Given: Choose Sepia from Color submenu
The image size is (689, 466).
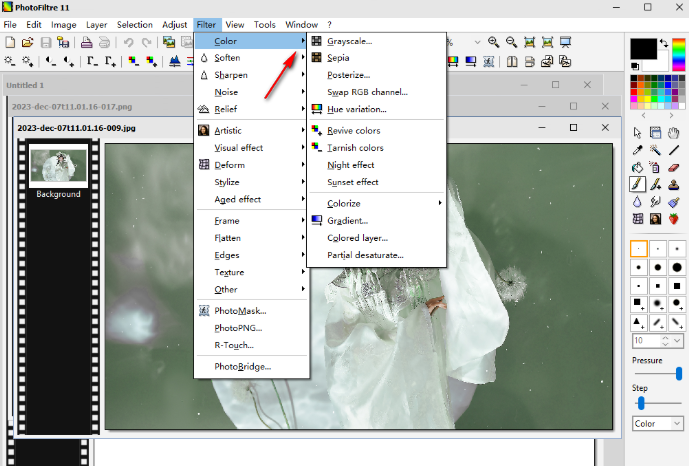Looking at the screenshot, I should (x=377, y=58).
